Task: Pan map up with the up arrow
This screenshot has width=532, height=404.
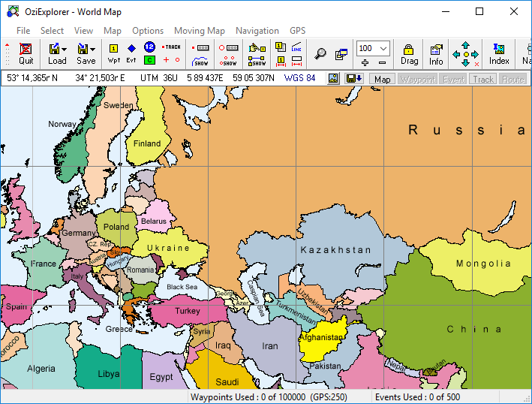Action: click(x=466, y=45)
